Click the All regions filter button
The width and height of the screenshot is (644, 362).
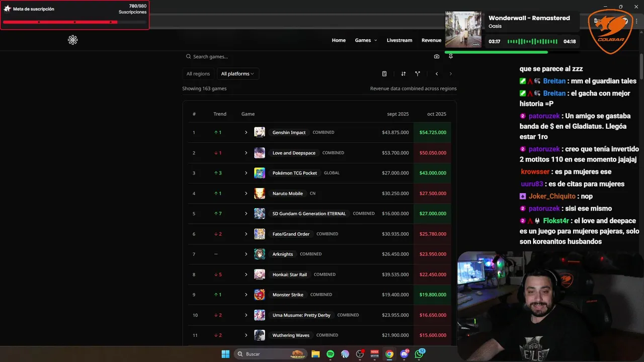198,74
